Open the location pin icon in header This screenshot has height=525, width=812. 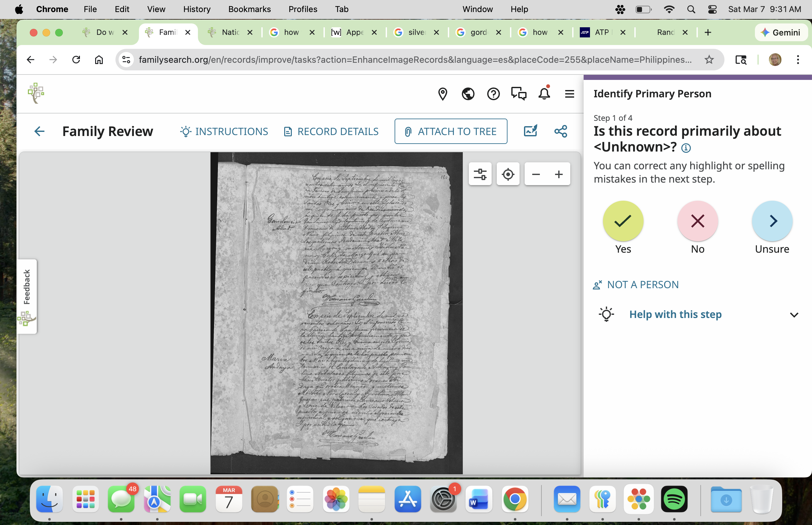[442, 94]
